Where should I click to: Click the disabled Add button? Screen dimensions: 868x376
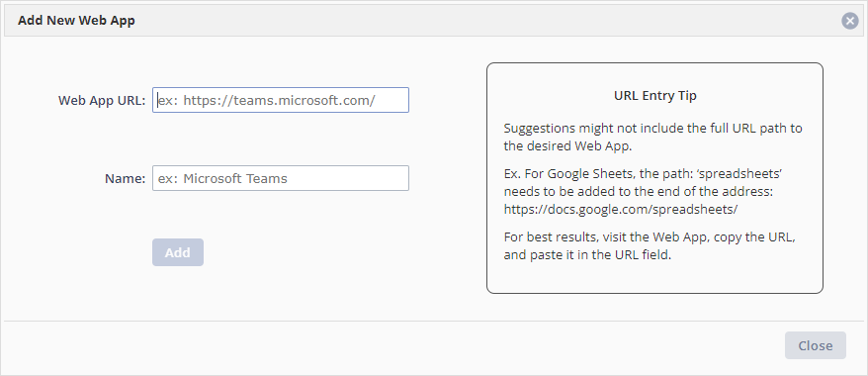[178, 252]
